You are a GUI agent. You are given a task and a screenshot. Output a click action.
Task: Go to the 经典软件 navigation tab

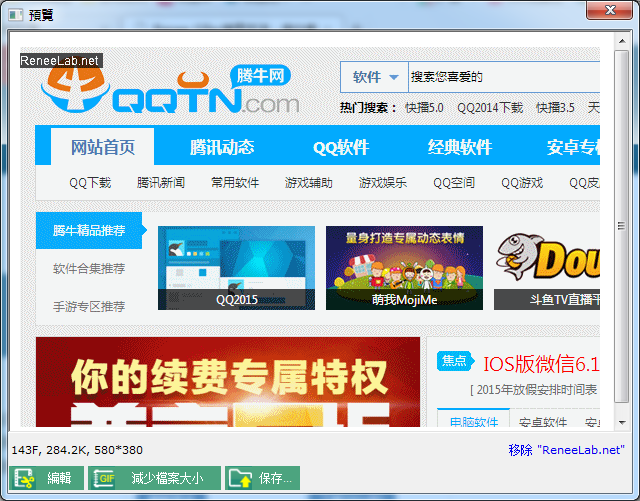pyautogui.click(x=460, y=148)
